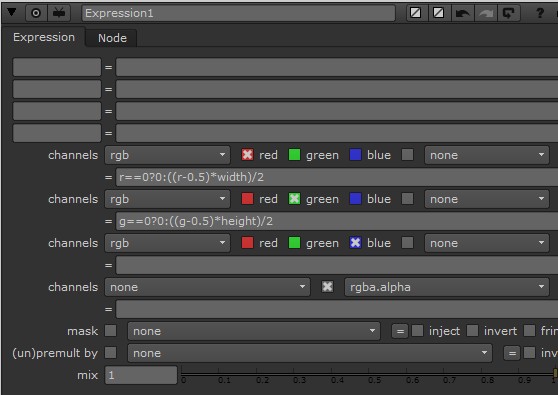Click the node tile color icon
558x395 pixels.
click(59, 13)
